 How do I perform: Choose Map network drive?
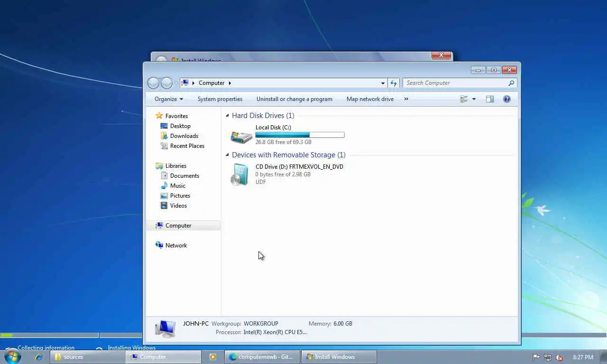click(370, 99)
